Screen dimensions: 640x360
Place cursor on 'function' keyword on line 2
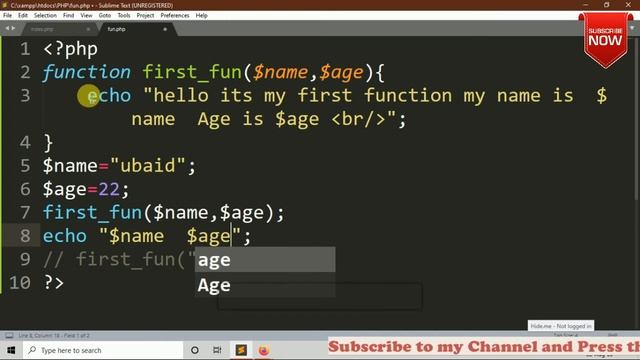(87, 72)
